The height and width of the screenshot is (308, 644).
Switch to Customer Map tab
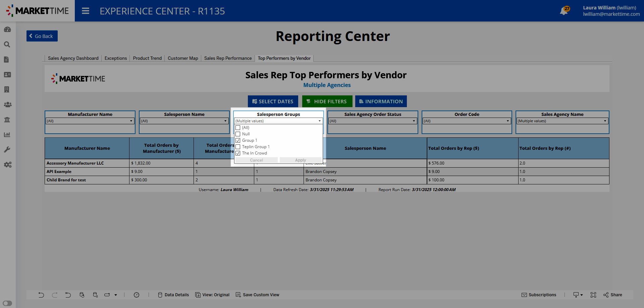tap(183, 58)
